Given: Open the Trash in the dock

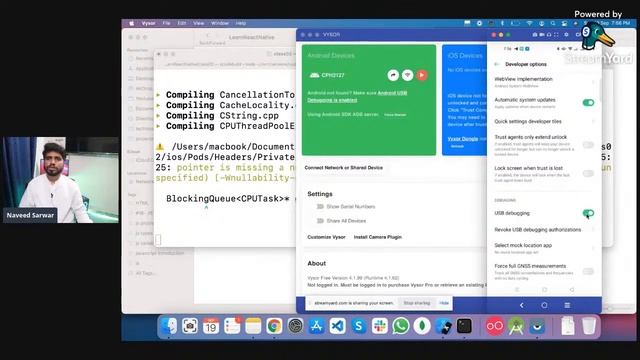Looking at the screenshot, I should point(589,326).
